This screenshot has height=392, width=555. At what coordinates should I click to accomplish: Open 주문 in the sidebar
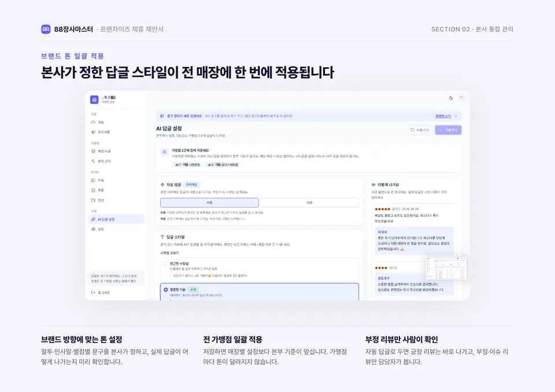pos(116,190)
